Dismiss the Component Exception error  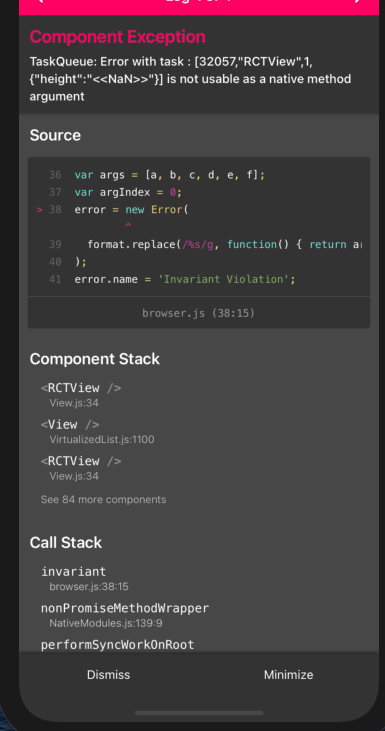click(108, 675)
